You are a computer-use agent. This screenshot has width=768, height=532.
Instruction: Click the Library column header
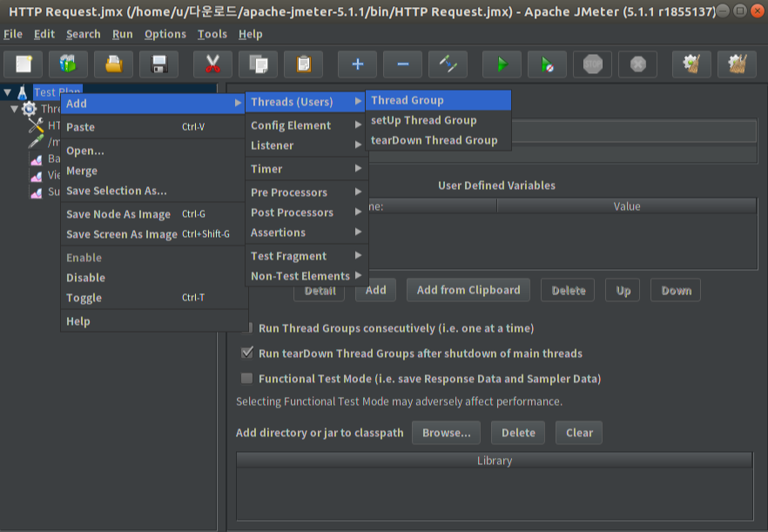[495, 461]
